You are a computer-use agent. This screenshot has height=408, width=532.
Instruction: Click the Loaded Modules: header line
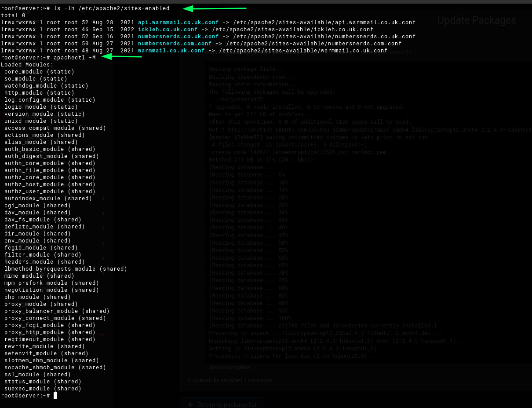coord(27,65)
